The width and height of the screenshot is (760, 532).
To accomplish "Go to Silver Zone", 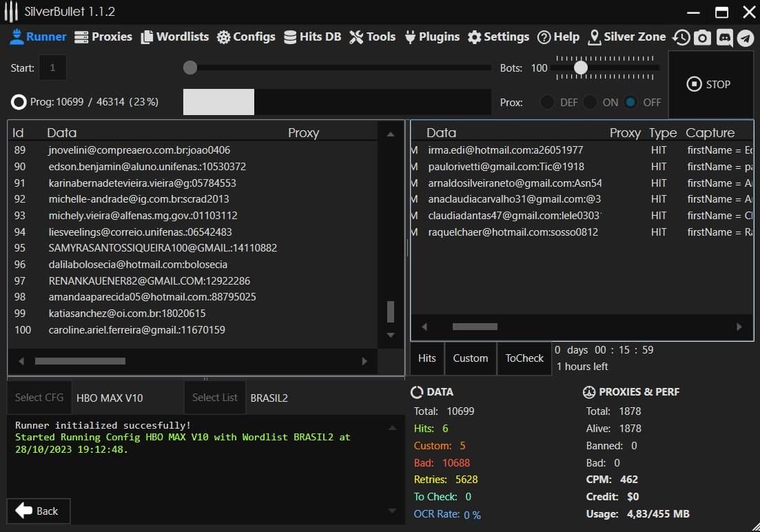I will (x=627, y=37).
